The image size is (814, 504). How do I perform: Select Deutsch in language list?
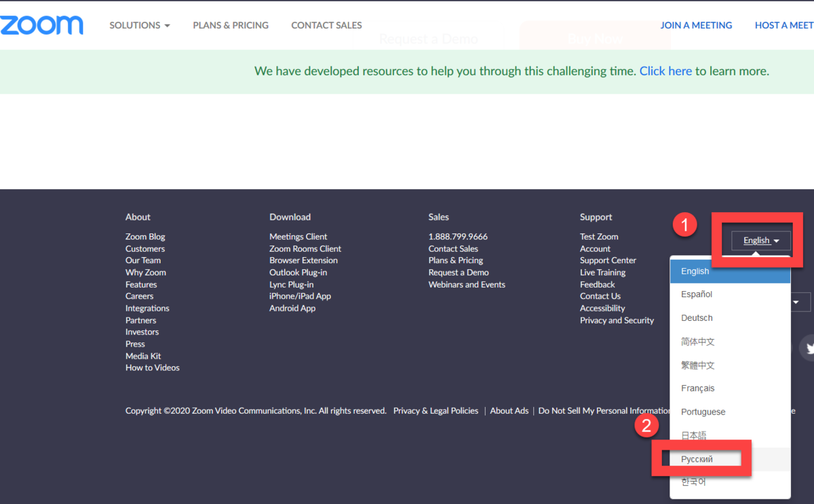(x=731, y=318)
